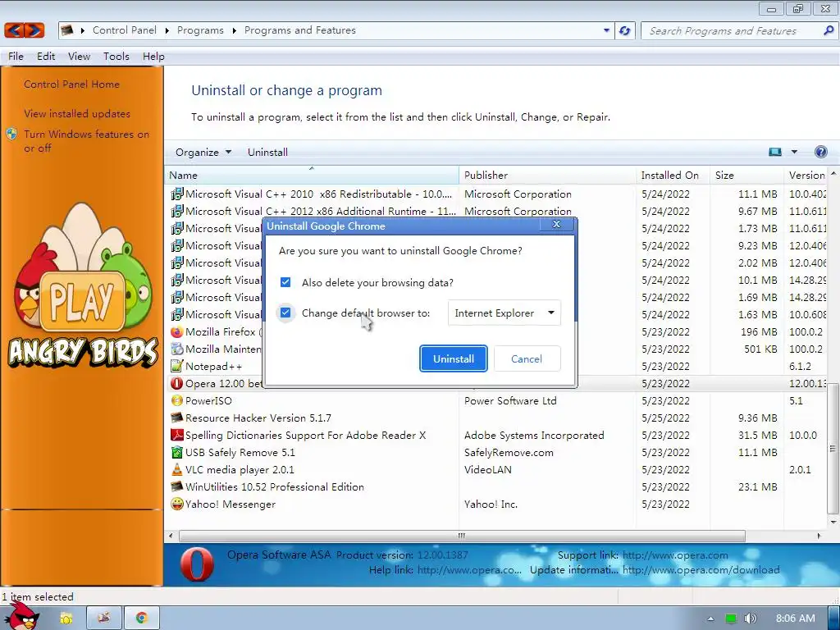Open the help question mark icon
840x630 pixels.
(820, 152)
